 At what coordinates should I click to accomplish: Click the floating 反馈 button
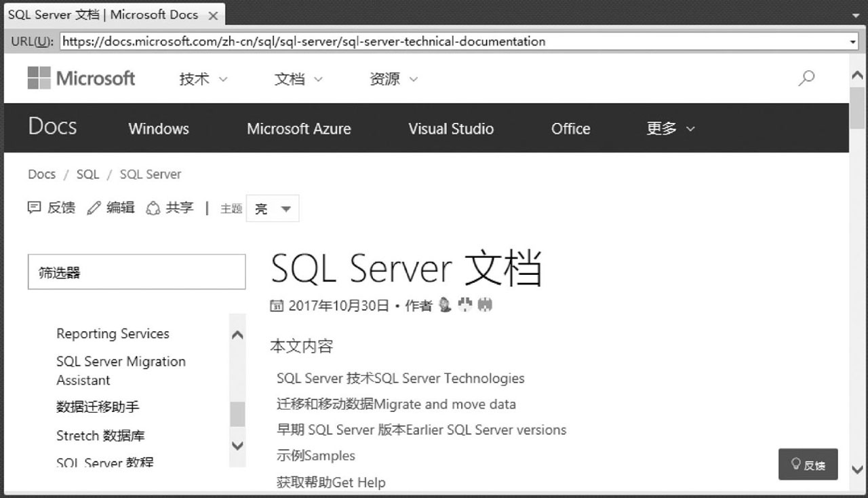(808, 465)
